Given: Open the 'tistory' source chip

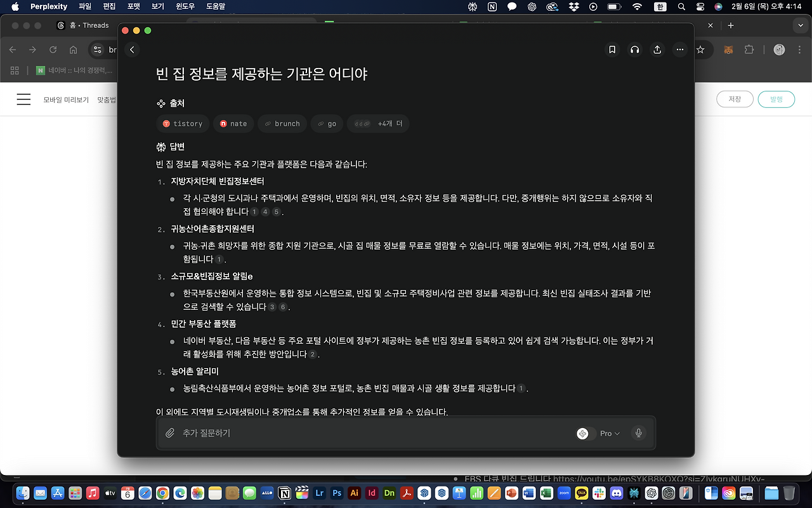Looking at the screenshot, I should pos(183,123).
